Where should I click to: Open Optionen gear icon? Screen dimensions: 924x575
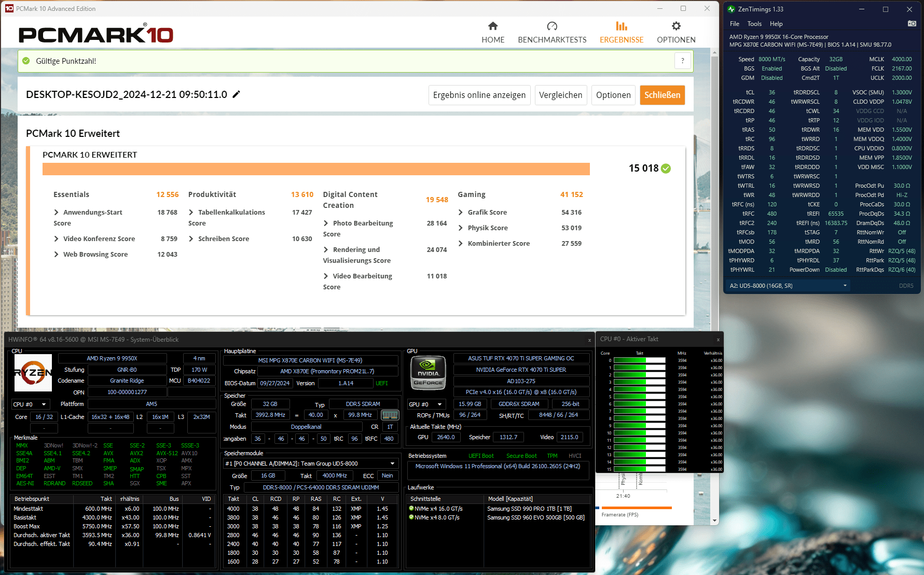pyautogui.click(x=676, y=26)
